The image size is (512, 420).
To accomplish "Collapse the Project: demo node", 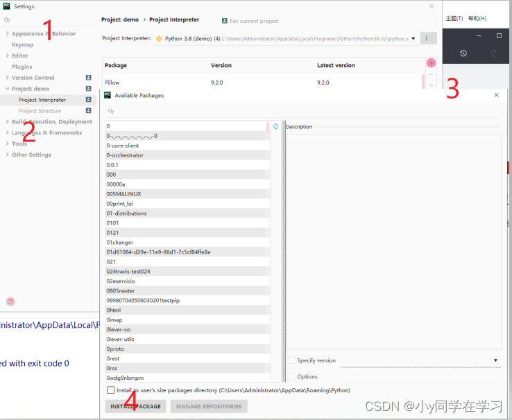I will pyautogui.click(x=7, y=89).
